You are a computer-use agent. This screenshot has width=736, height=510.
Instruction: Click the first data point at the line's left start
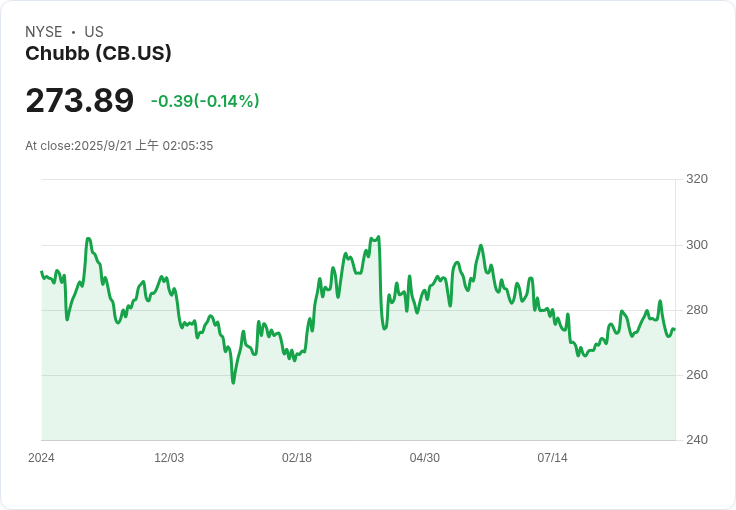[42, 272]
